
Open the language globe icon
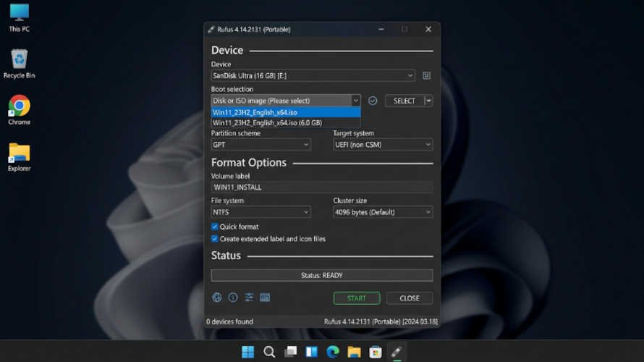pyautogui.click(x=217, y=298)
